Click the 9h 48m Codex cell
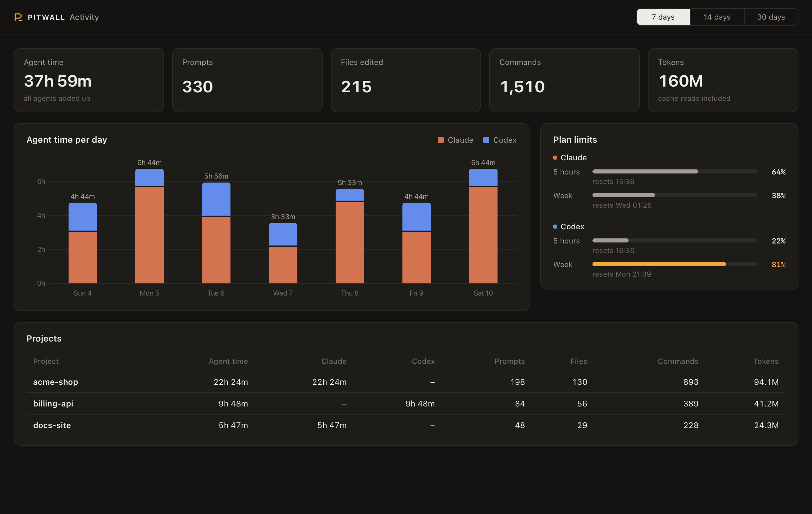Image resolution: width=812 pixels, height=514 pixels. pyautogui.click(x=420, y=403)
